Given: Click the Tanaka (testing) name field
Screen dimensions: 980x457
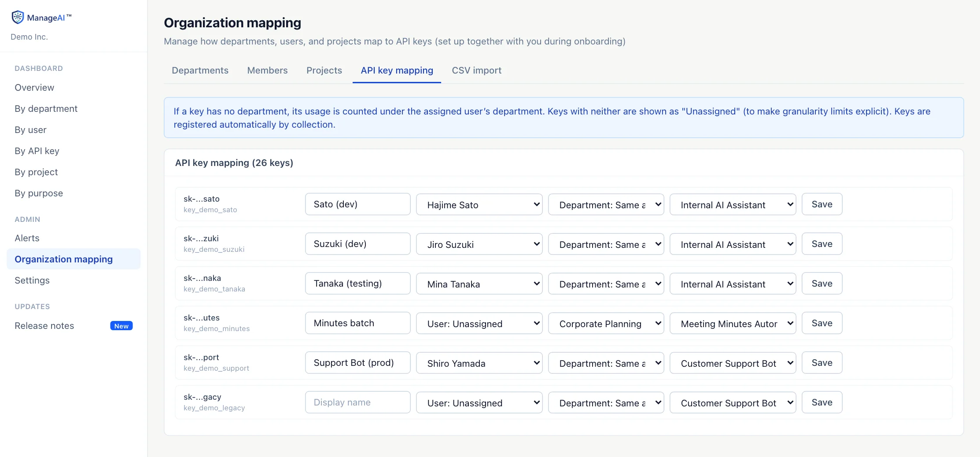Looking at the screenshot, I should click(x=358, y=284).
